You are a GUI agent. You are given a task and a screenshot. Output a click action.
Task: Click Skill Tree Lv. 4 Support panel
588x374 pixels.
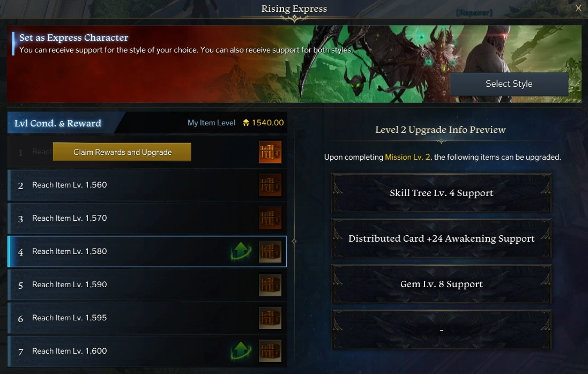coord(441,193)
